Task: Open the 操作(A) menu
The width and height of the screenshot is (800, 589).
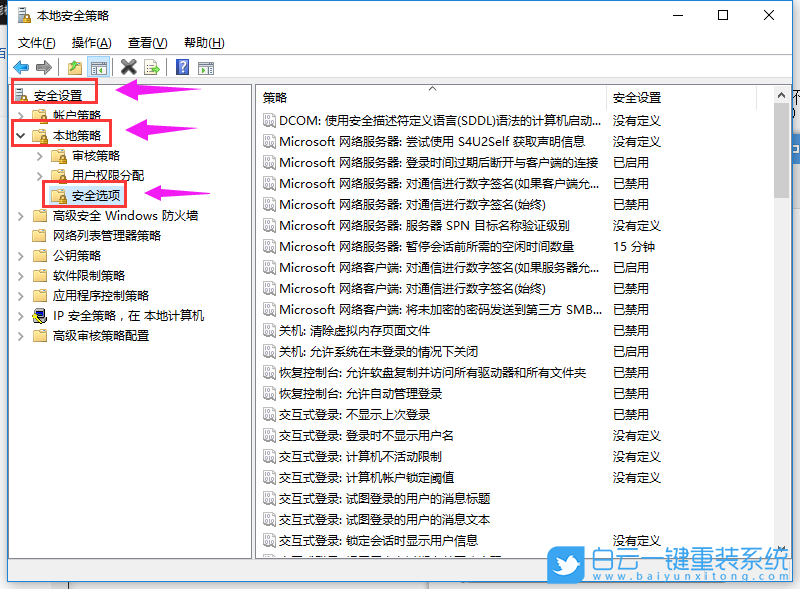Action: [91, 42]
